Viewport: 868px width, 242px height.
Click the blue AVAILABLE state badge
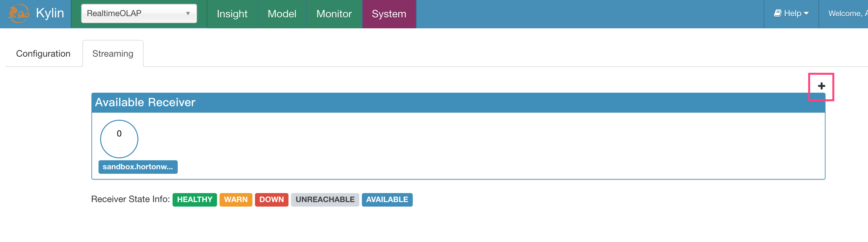click(x=387, y=200)
